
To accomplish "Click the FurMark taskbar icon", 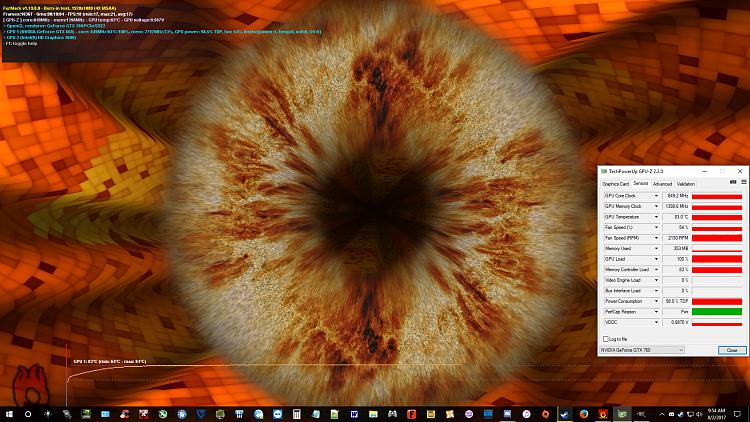I will (x=602, y=414).
